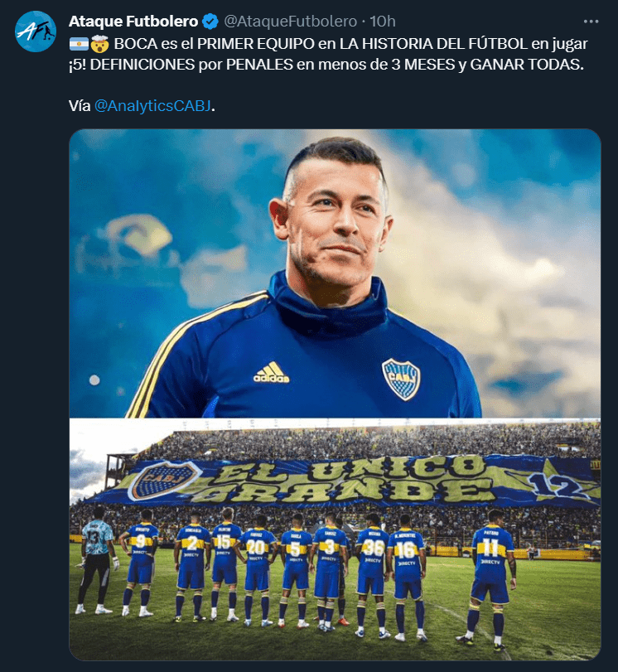Open the @AtaqueFutbolero handle link

coord(290,22)
